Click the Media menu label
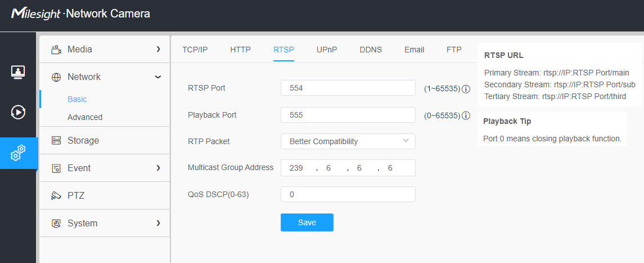644x263 pixels. tap(80, 50)
